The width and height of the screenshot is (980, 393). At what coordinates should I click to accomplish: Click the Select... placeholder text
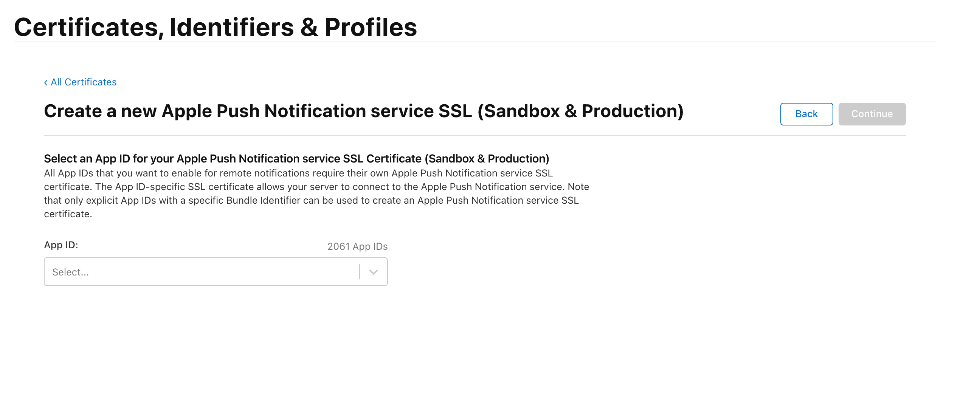point(70,272)
